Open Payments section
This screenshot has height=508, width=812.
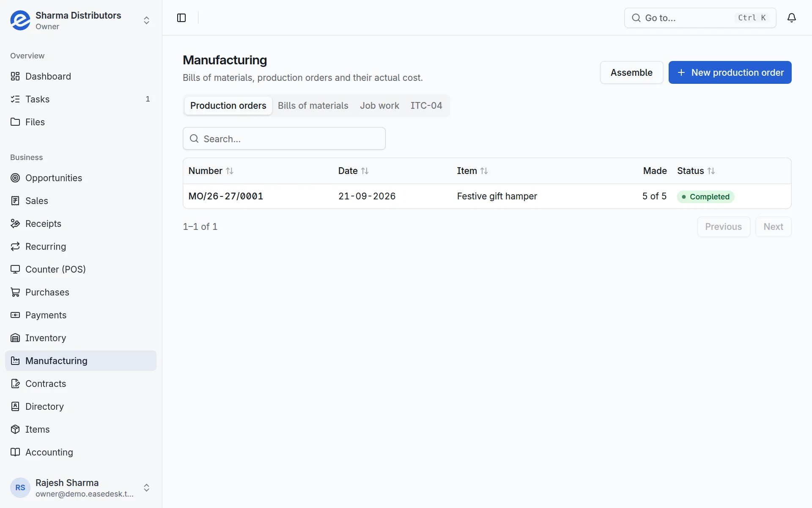pyautogui.click(x=81, y=315)
